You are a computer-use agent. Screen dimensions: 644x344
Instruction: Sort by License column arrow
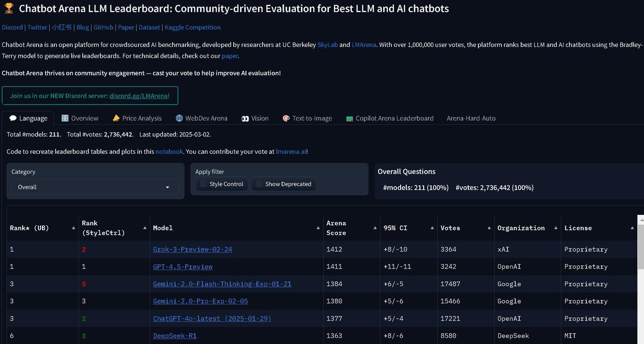pyautogui.click(x=632, y=228)
